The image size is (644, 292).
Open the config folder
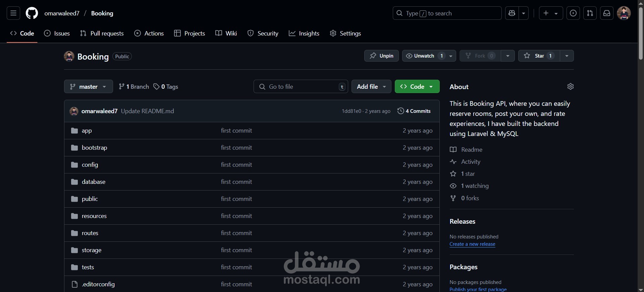pyautogui.click(x=90, y=165)
